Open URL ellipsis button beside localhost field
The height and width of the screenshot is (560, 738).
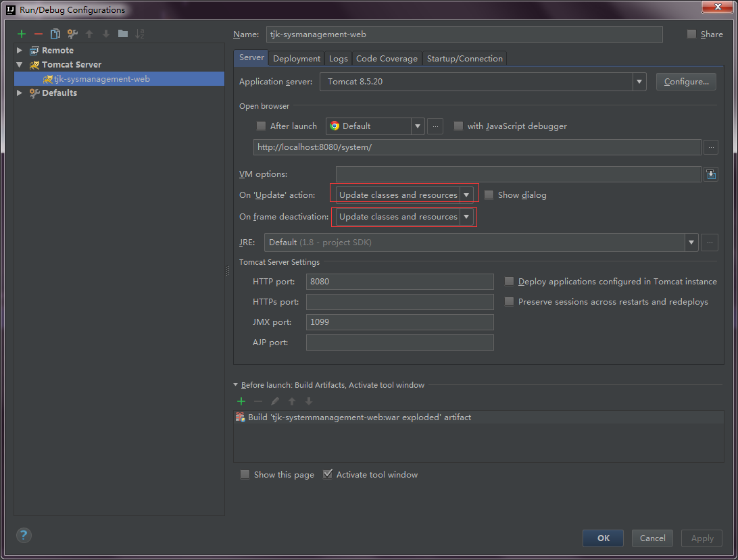[x=711, y=147]
